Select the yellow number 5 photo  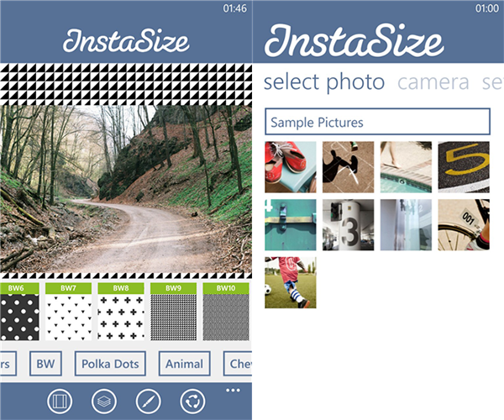pos(464,167)
